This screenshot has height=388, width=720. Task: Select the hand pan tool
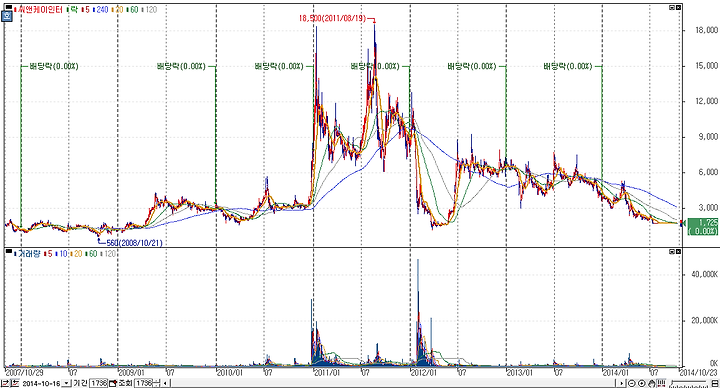point(652,383)
